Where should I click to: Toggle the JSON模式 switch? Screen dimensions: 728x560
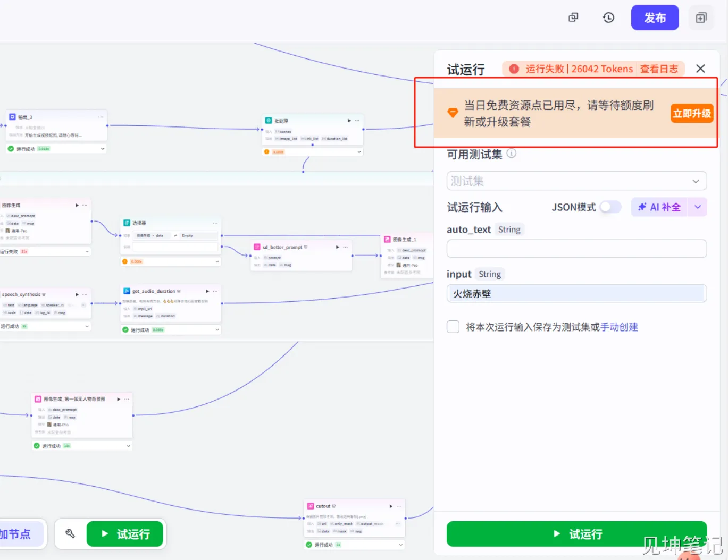click(x=610, y=207)
